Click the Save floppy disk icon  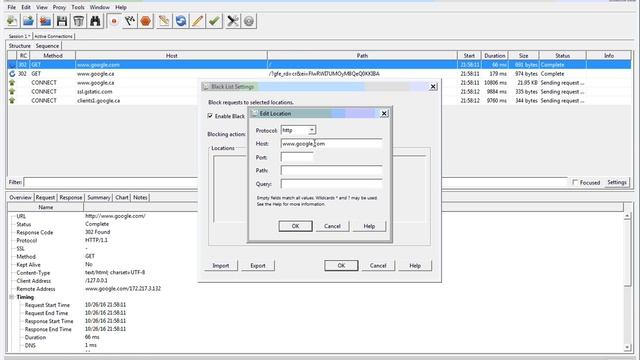(62, 21)
